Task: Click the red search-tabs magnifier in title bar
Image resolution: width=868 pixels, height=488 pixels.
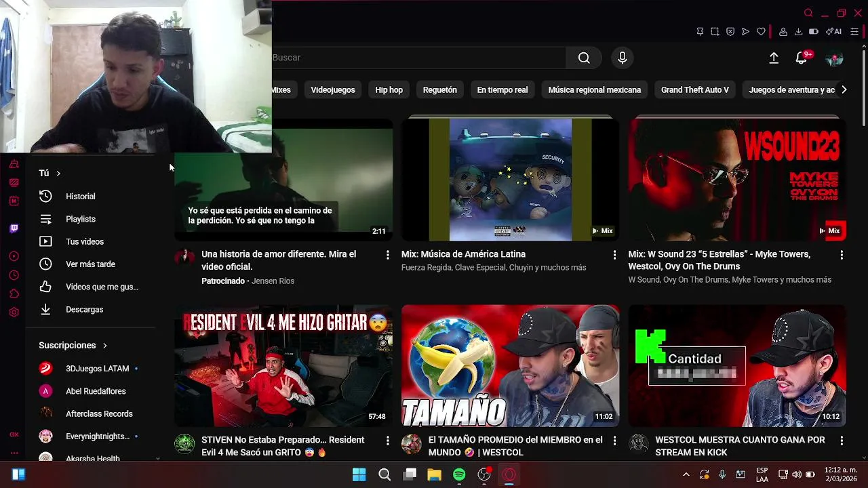Action: (x=808, y=13)
